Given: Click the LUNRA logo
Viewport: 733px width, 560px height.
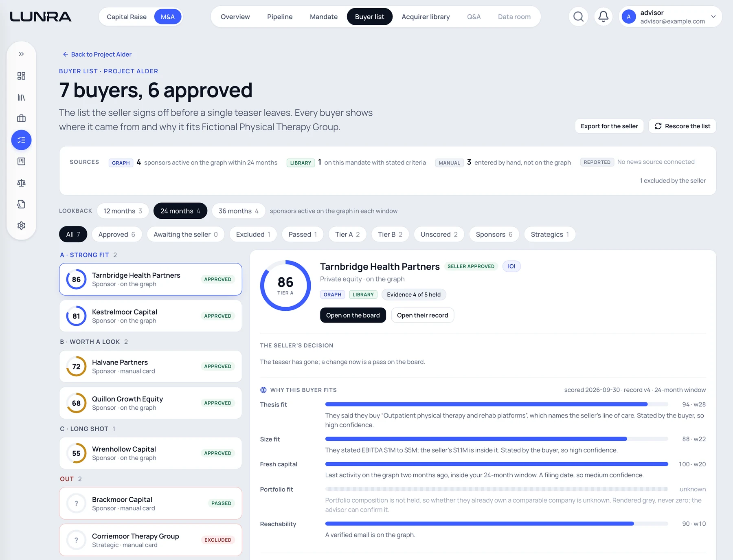Looking at the screenshot, I should click(40, 17).
